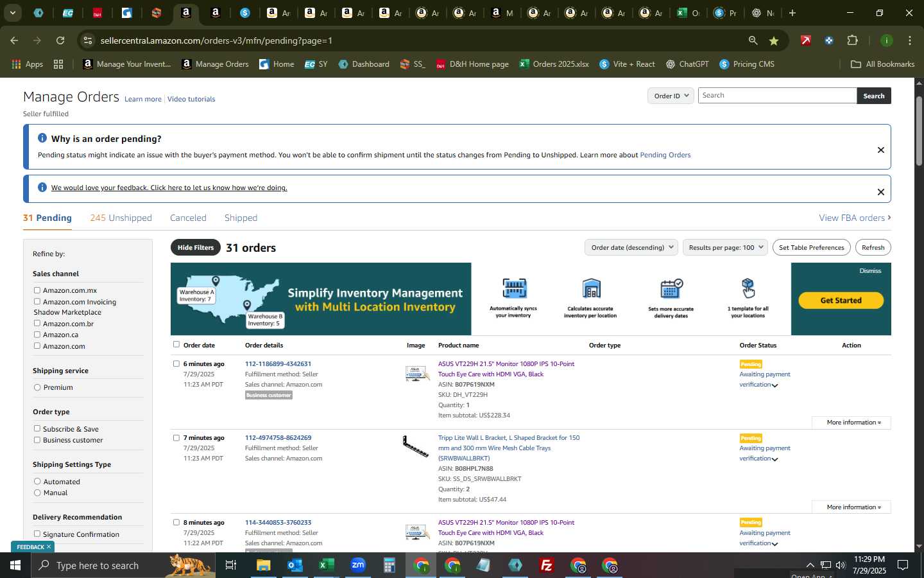Open Zoom from the taskbar
This screenshot has width=924, height=578.
click(357, 565)
